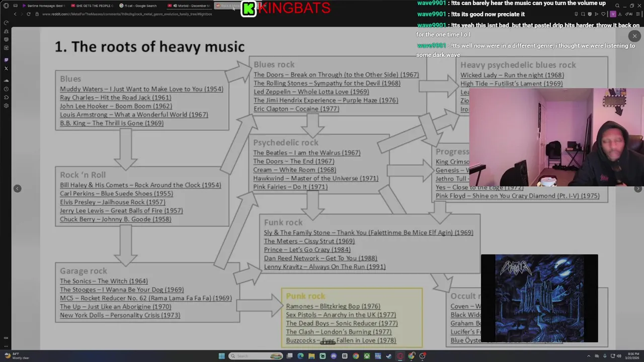
Task: Click the Windows taskbar search box
Action: pos(256,356)
